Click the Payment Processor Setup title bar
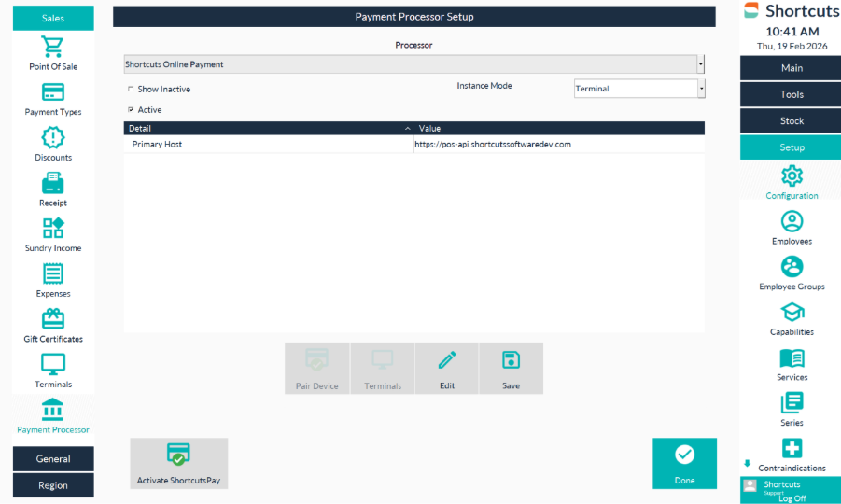The width and height of the screenshot is (841, 504). [414, 17]
